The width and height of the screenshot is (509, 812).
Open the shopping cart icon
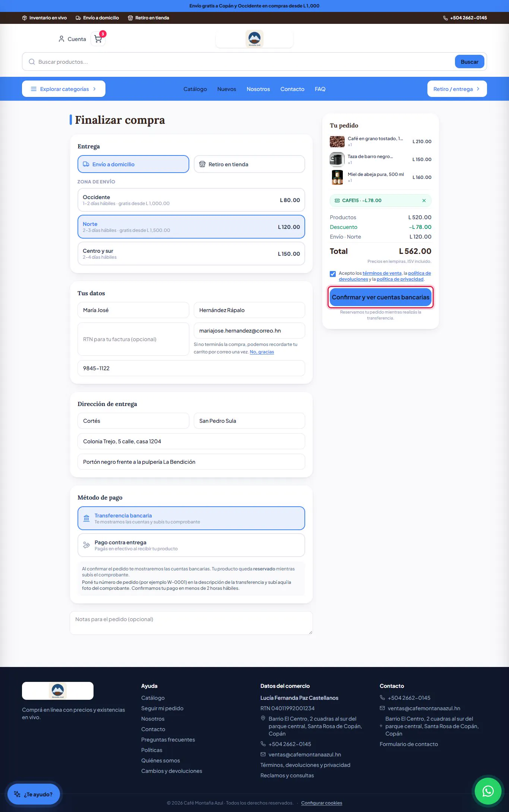coord(98,39)
